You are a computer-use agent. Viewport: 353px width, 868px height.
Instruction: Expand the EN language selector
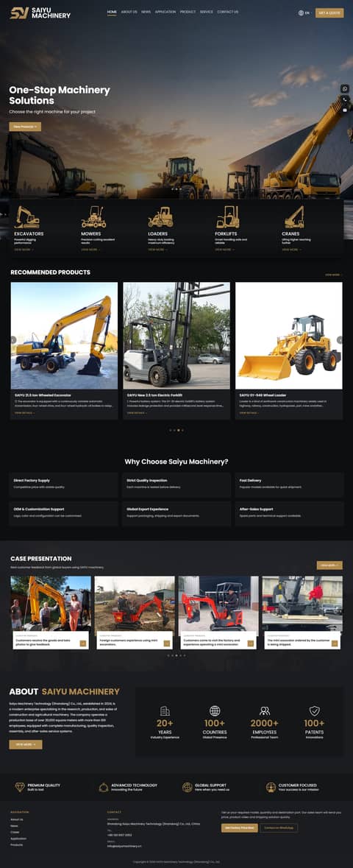pos(305,13)
